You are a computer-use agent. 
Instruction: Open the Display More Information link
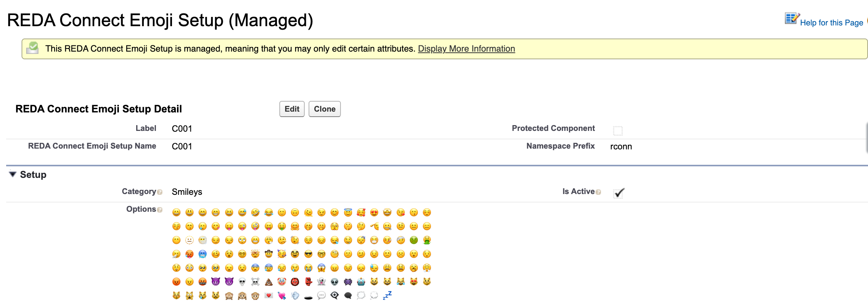pyautogui.click(x=466, y=49)
